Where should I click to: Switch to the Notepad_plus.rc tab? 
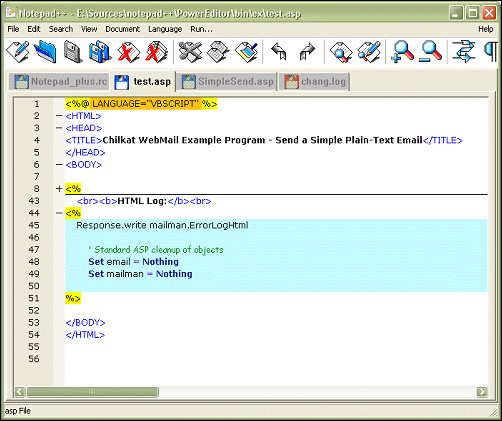60,82
